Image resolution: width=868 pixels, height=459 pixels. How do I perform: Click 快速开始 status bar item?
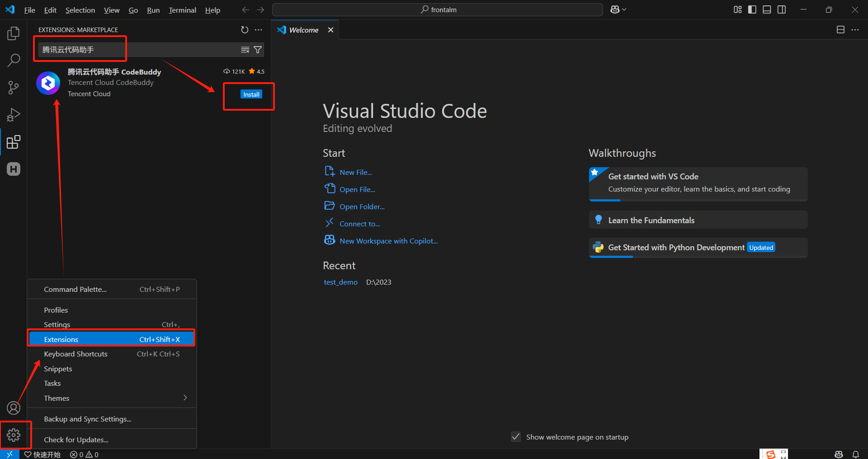pyautogui.click(x=42, y=454)
